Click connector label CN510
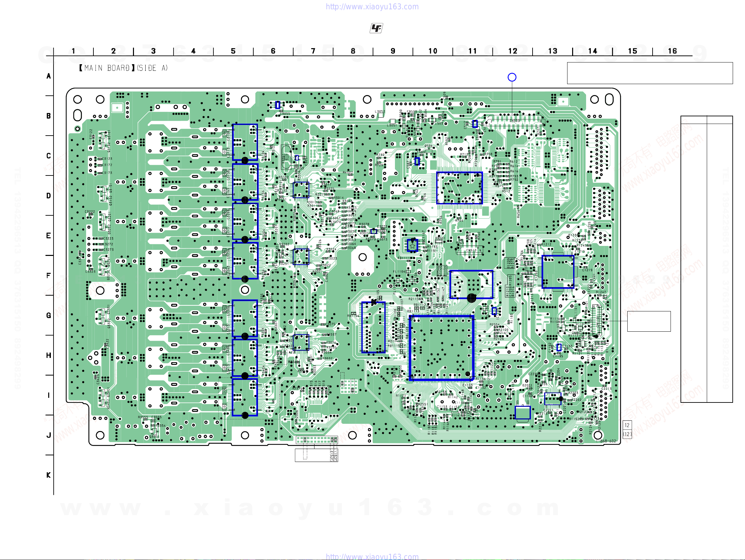This screenshot has width=745, height=560. click(471, 250)
